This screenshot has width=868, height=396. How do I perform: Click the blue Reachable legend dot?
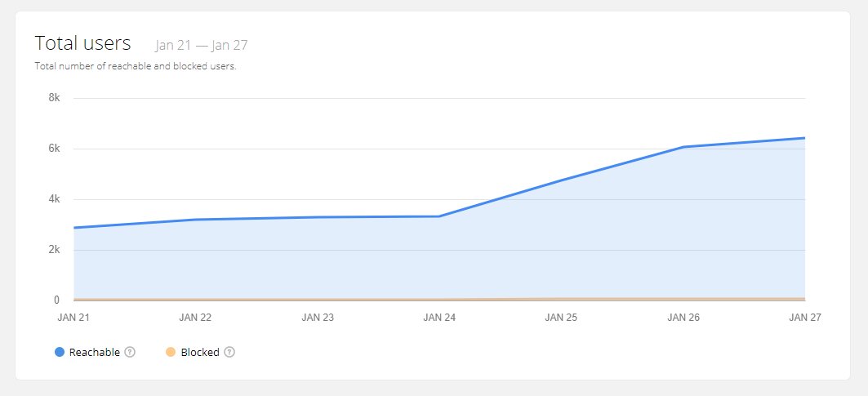59,353
